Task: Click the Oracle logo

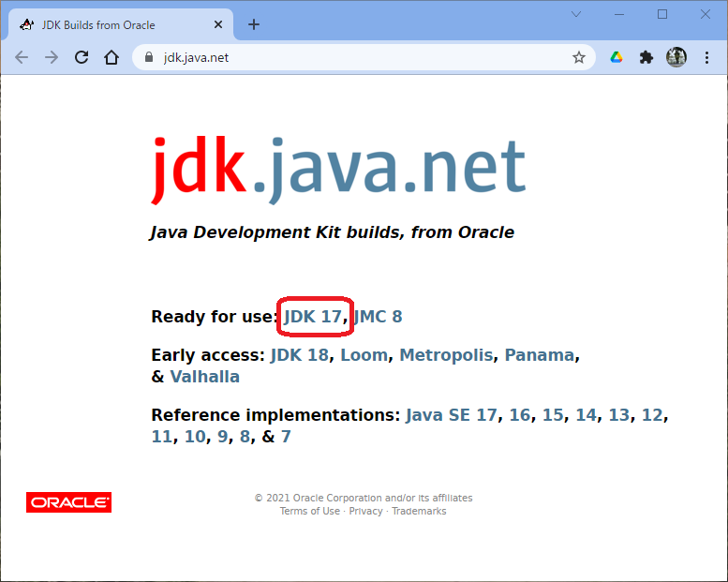Action: pos(68,503)
